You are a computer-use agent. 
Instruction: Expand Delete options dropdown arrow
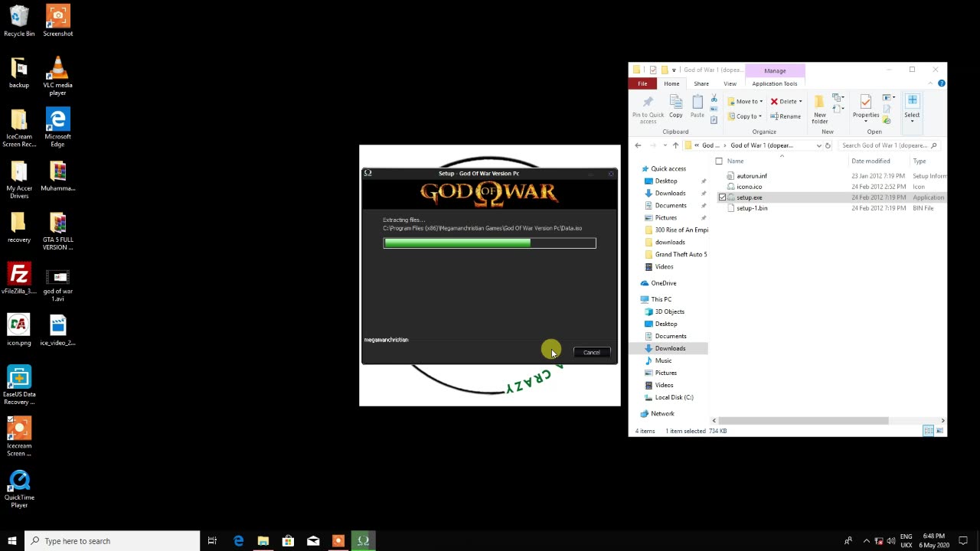click(x=801, y=101)
